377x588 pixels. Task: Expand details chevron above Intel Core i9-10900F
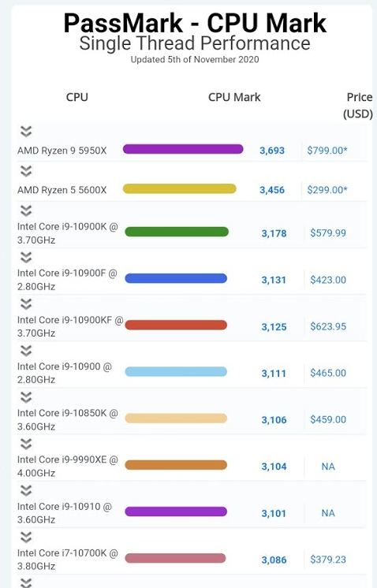pyautogui.click(x=26, y=257)
